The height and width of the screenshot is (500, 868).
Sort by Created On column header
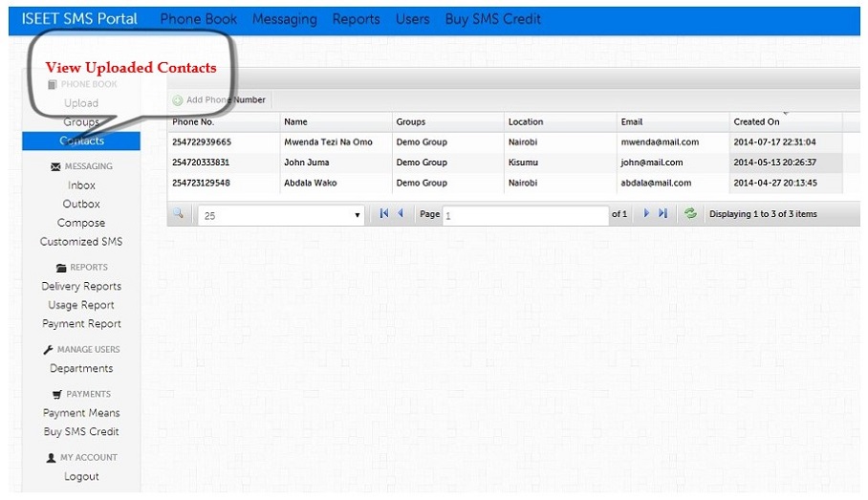tap(756, 122)
